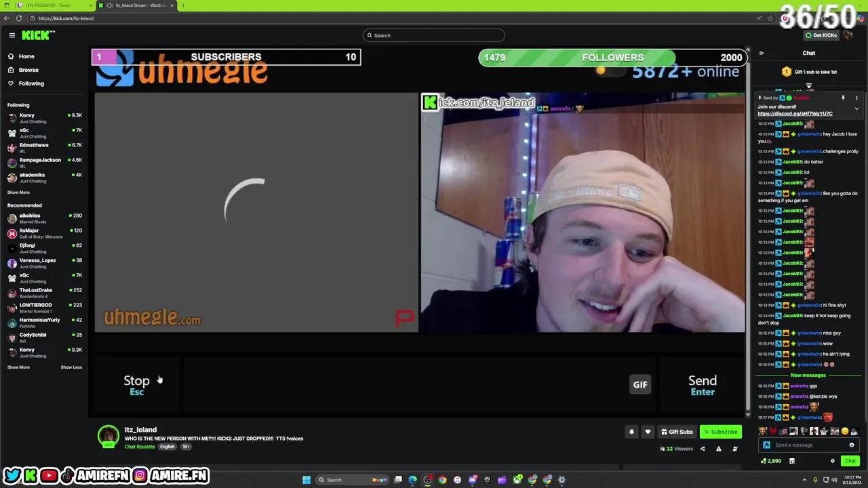
Task: Open CodySchibi Art channel
Action: pyautogui.click(x=45, y=338)
